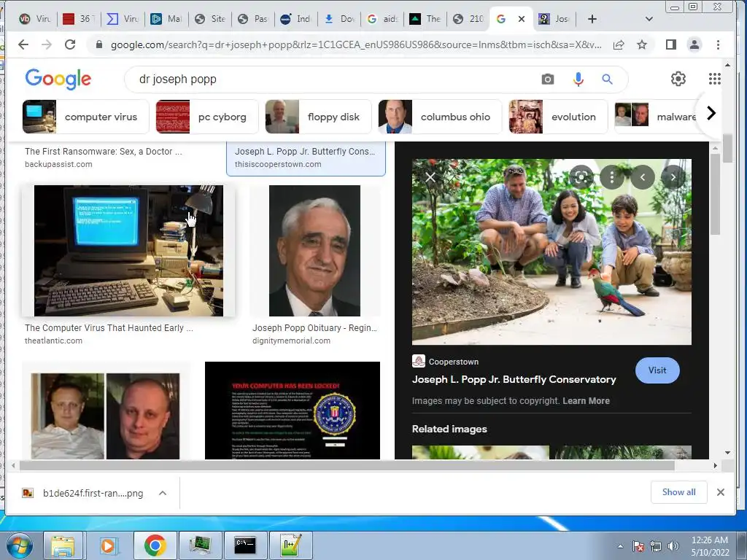Select the floppy disk filter chip
This screenshot has width=747, height=560.
coord(318,117)
